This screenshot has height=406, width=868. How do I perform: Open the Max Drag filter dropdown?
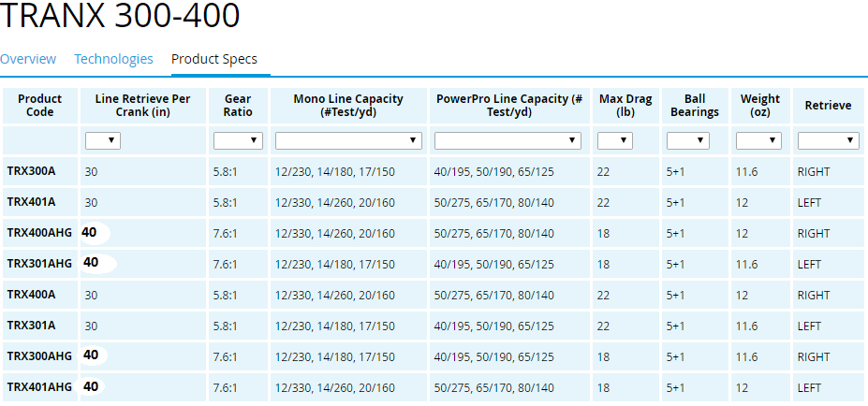[615, 140]
